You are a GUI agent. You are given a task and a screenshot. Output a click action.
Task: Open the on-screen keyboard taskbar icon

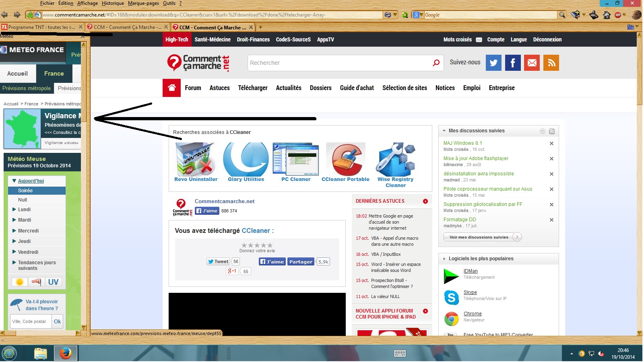coord(400,354)
